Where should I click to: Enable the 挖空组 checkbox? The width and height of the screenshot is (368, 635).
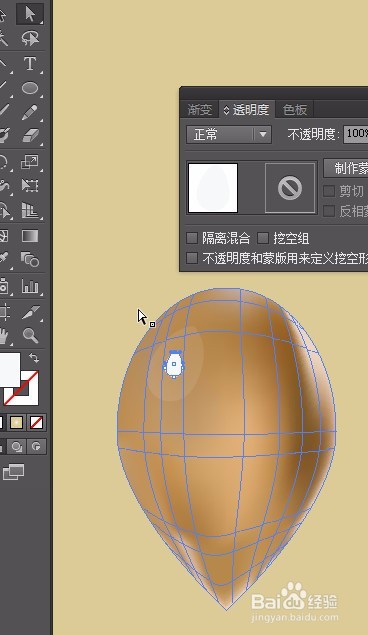(263, 238)
